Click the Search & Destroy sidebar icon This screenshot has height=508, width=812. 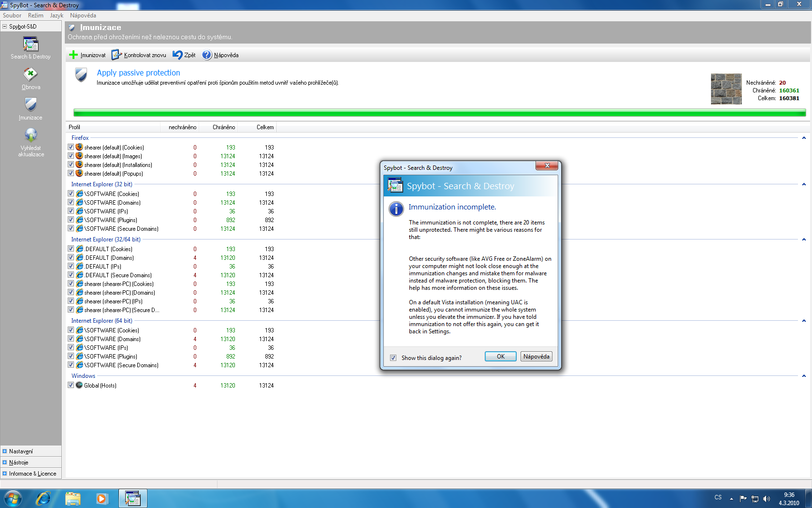30,45
